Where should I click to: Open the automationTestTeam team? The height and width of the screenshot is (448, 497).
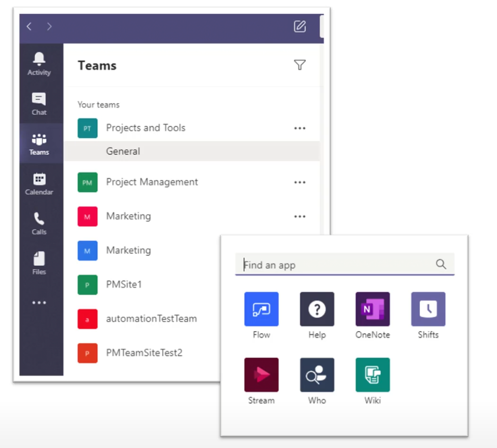pos(151,319)
